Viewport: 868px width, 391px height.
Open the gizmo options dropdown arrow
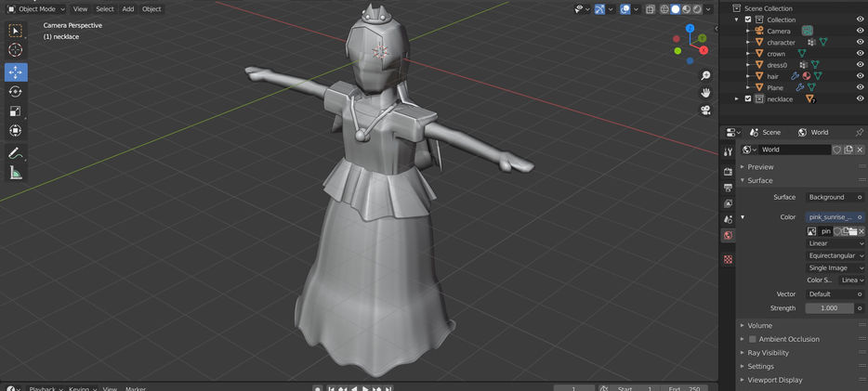[611, 9]
